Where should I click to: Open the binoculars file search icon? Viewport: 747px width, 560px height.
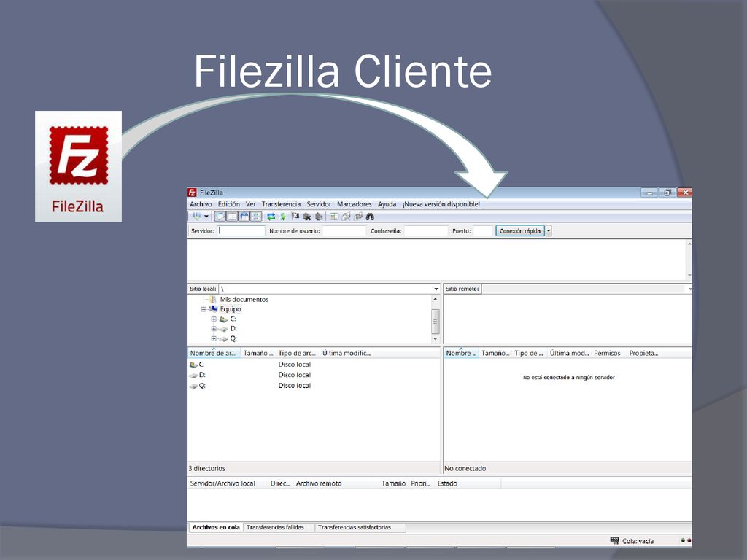coord(370,217)
